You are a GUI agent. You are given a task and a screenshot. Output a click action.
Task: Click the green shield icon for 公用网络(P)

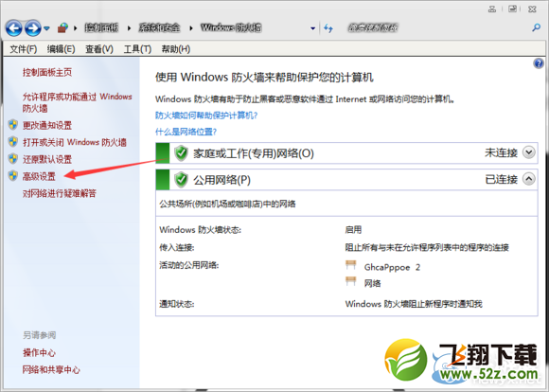(x=181, y=180)
